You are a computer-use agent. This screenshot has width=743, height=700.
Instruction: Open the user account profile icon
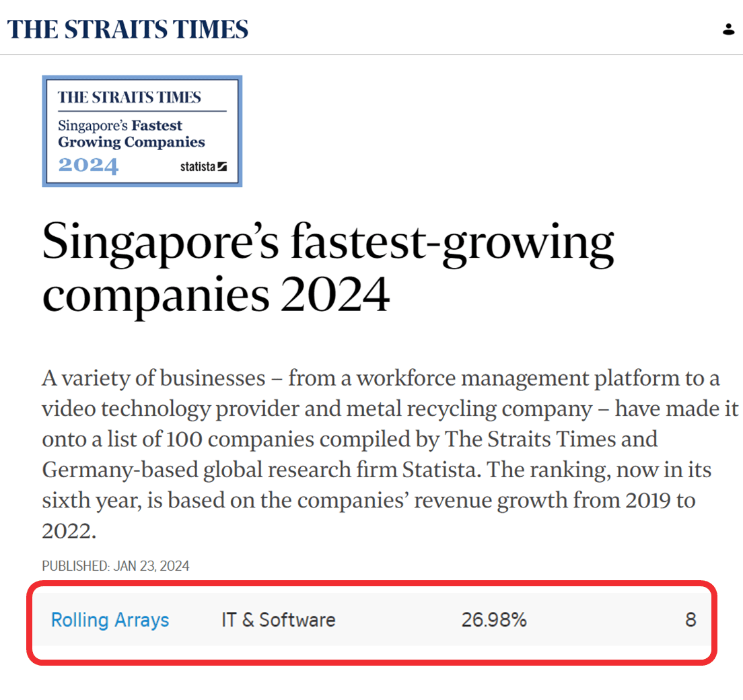[x=728, y=30]
